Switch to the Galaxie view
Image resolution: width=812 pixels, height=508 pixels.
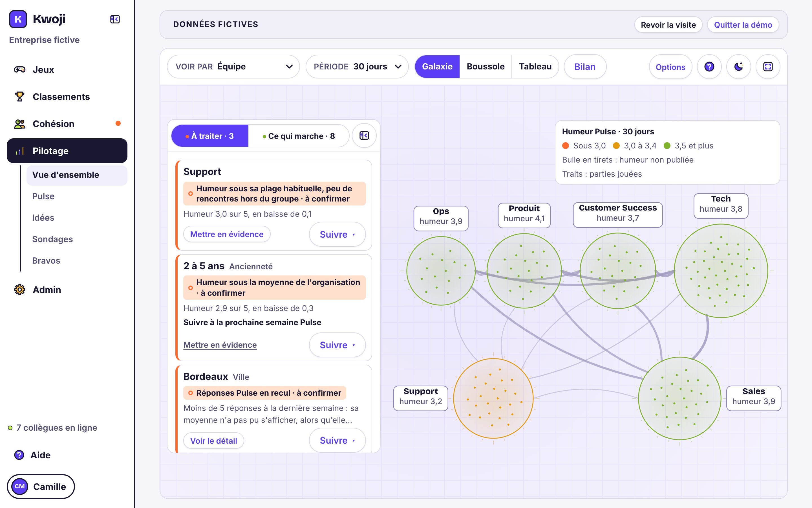click(x=437, y=67)
